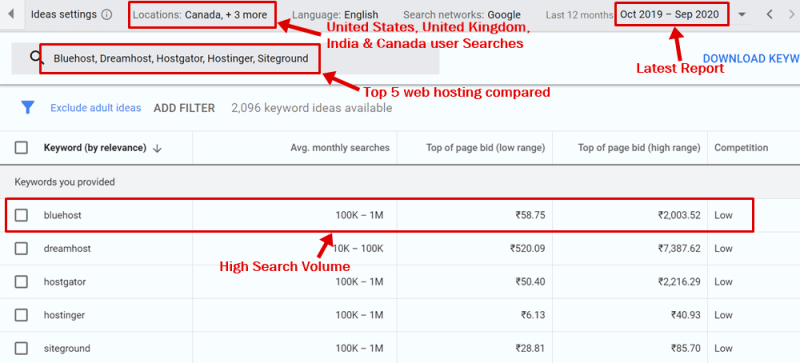Select the Oct 2019 – Sep 2020 range
Viewport: 800px width, 363px height.
(669, 14)
